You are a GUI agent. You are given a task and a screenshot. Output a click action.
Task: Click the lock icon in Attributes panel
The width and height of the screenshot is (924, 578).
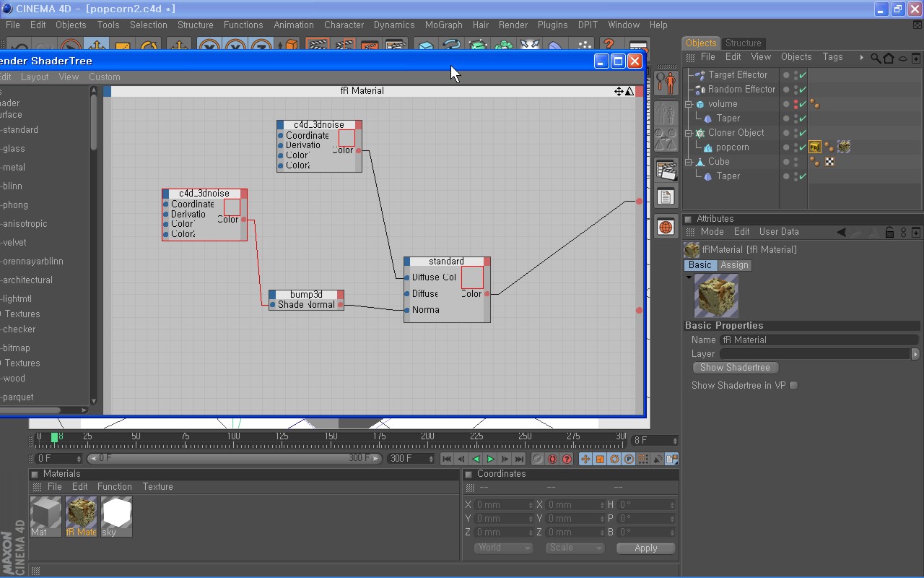pos(889,232)
